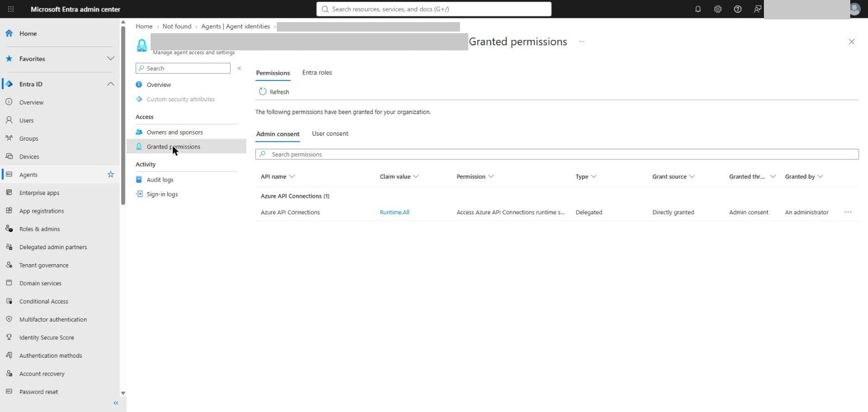Click the Overview info icon in agent menu
Image resolution: width=868 pixels, height=412 pixels.
click(x=139, y=85)
